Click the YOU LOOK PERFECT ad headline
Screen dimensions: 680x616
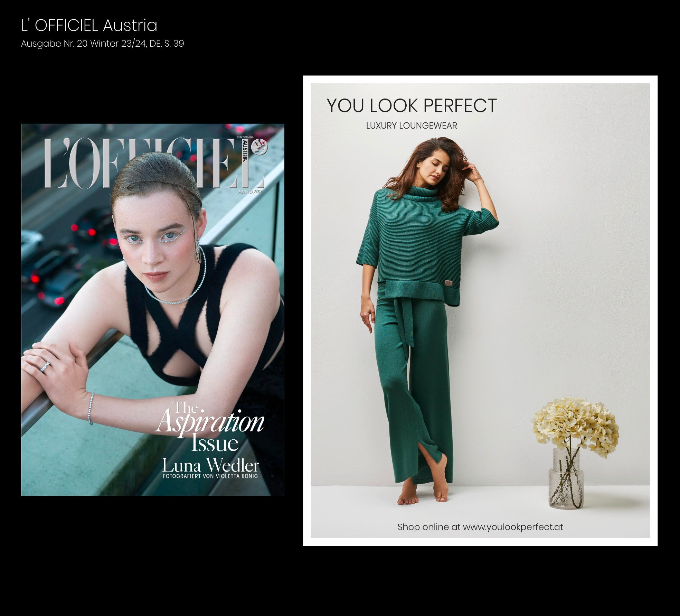[412, 105]
